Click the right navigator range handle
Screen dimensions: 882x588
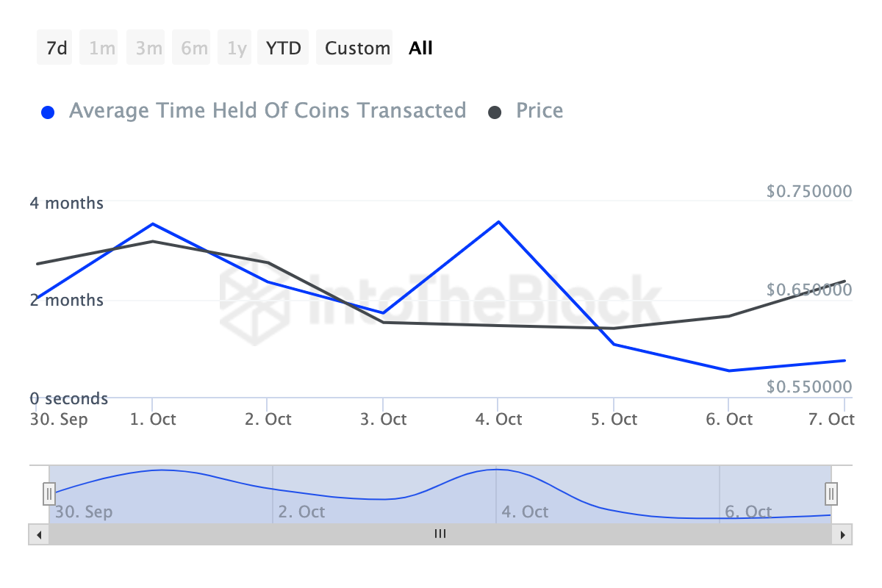pos(831,492)
